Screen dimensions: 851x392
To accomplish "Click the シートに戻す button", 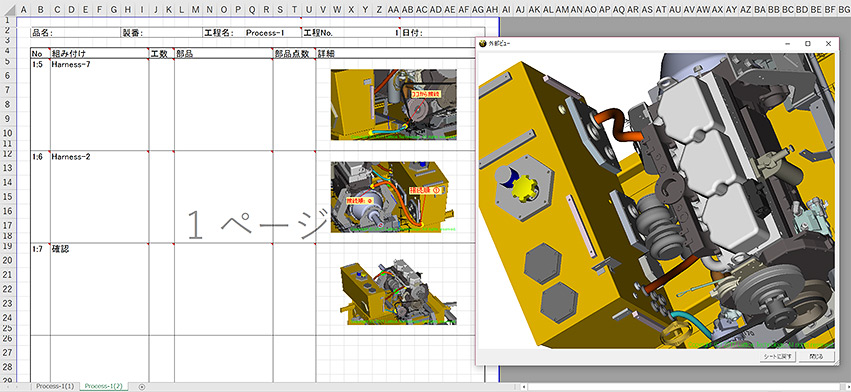I will [778, 357].
